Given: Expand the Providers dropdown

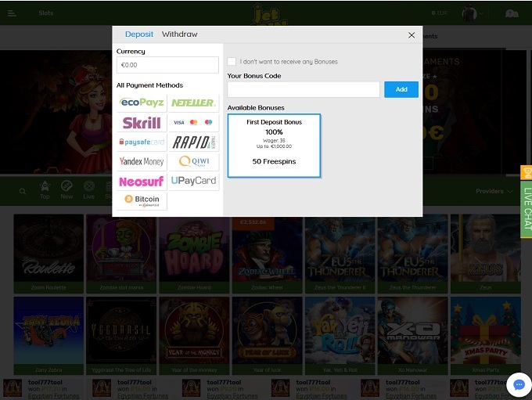Looking at the screenshot, I should click(x=494, y=191).
